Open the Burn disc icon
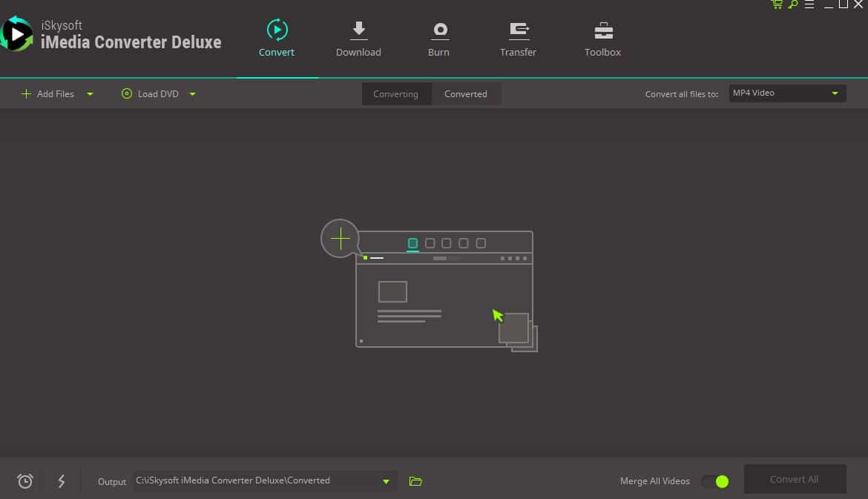868x499 pixels. click(x=438, y=30)
